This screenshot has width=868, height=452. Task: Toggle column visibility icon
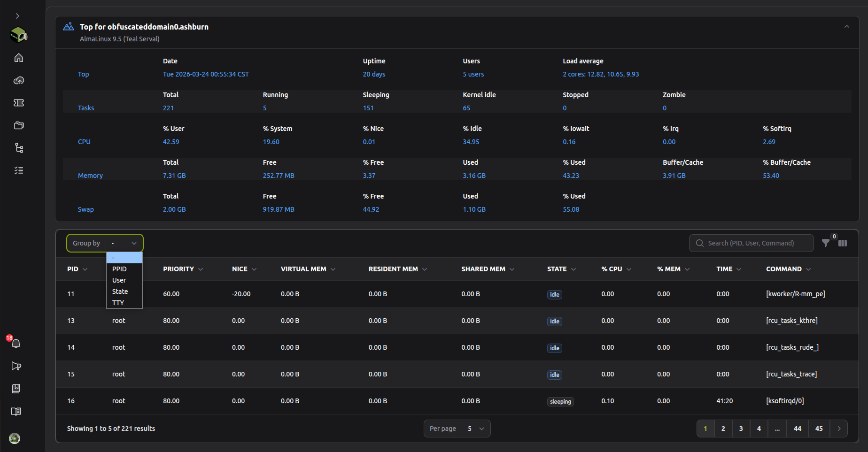843,243
